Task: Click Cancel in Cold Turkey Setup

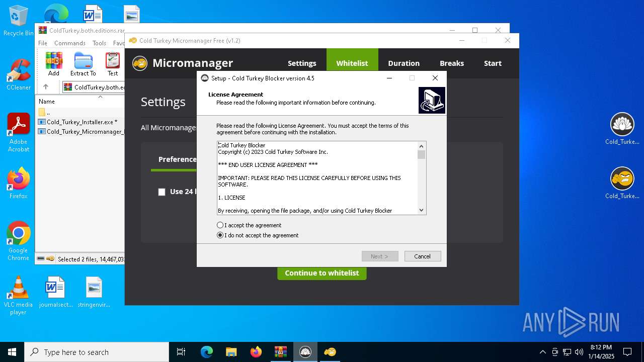Action: (423, 256)
